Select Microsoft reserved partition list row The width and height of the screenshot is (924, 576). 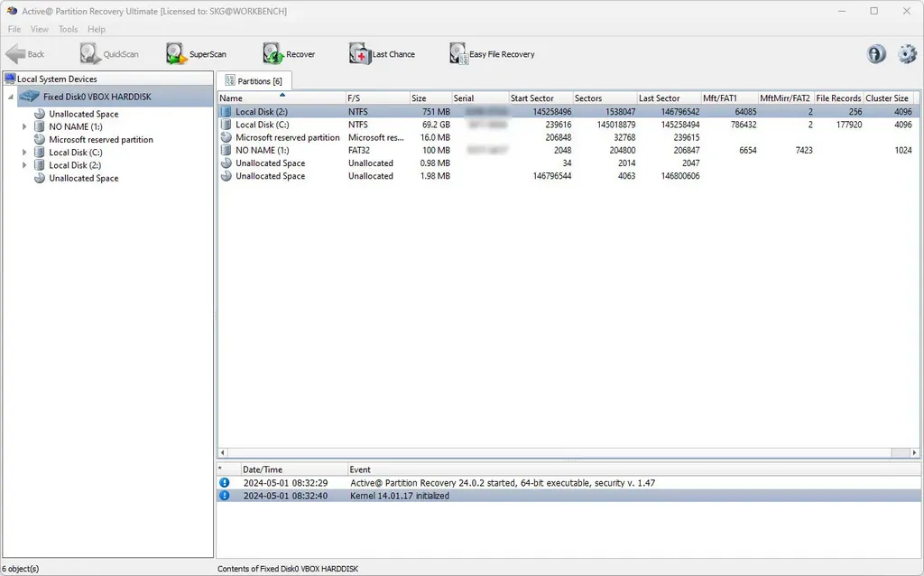[568, 137]
